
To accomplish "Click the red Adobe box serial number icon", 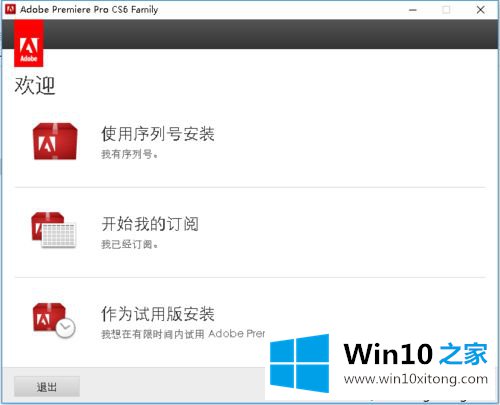I will point(55,141).
